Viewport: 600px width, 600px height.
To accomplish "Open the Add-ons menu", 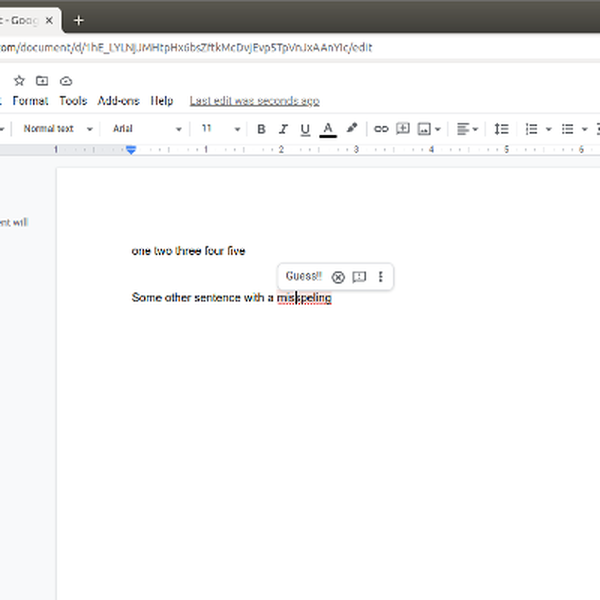I will tap(118, 101).
